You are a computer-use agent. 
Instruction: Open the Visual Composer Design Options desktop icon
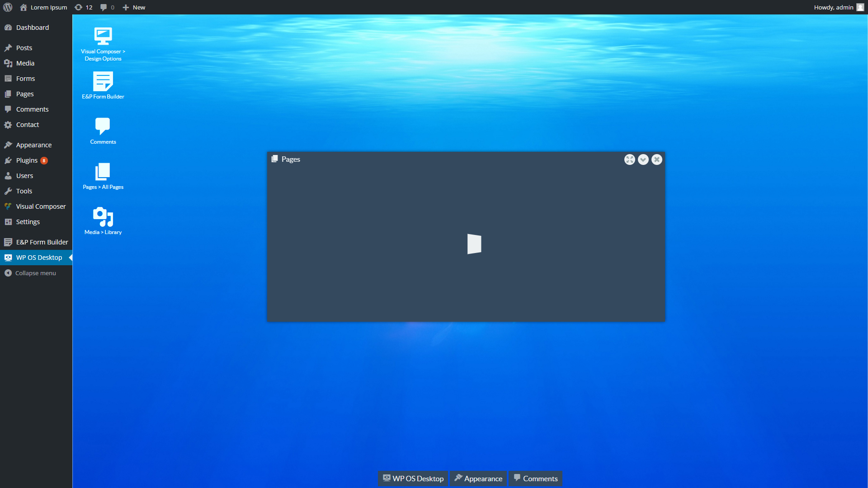click(103, 43)
